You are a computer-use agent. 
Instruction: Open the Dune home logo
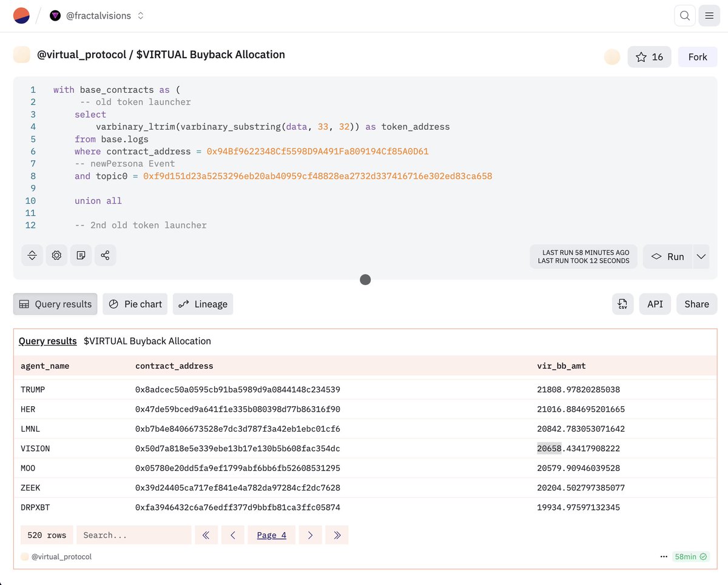[22, 16]
